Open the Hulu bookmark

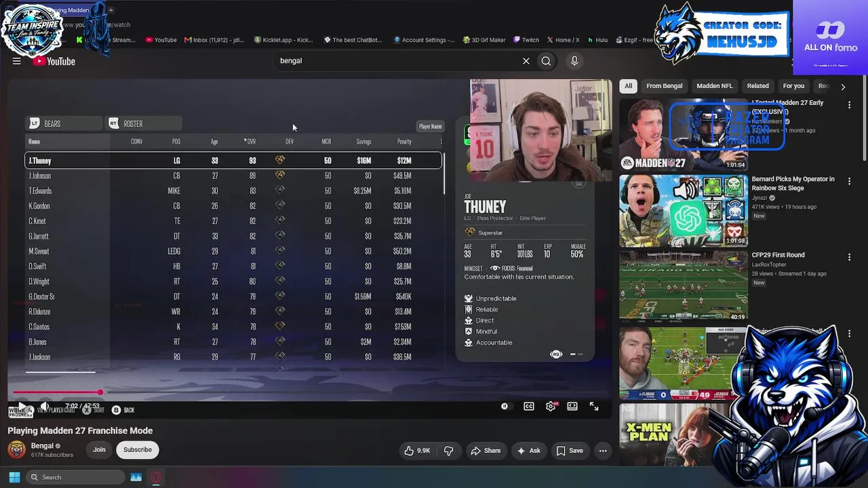point(597,40)
